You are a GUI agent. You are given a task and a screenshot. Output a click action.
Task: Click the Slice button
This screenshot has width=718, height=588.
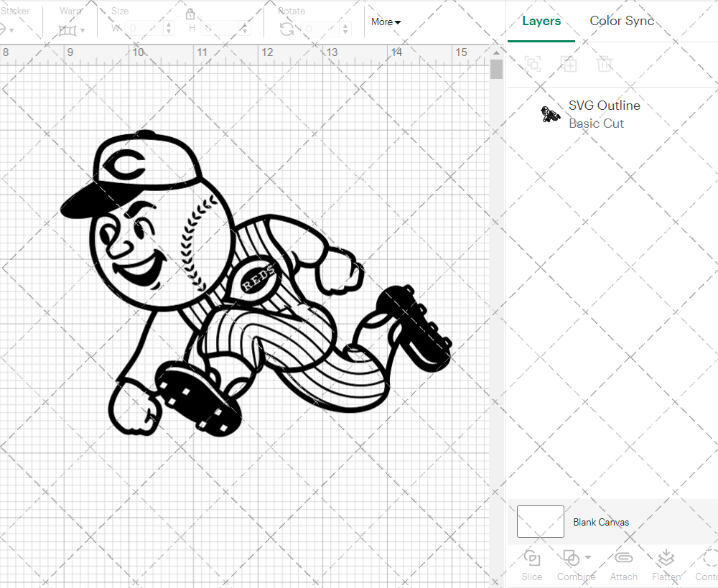point(531,566)
